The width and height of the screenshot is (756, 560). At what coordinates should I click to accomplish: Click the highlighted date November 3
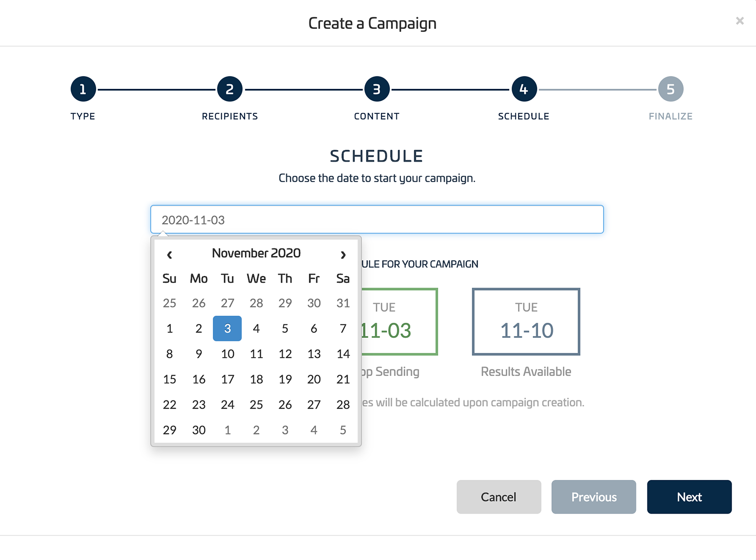click(x=227, y=329)
